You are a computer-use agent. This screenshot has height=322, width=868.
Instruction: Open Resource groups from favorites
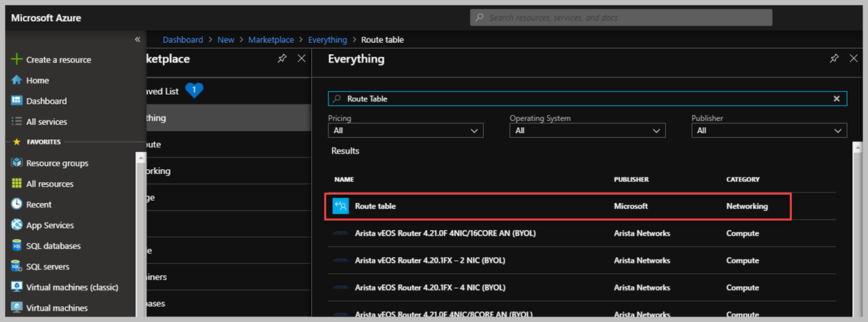[57, 163]
